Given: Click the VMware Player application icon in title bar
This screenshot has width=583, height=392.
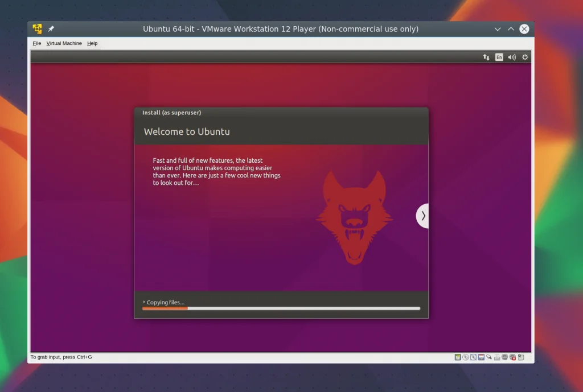Looking at the screenshot, I should click(x=37, y=29).
